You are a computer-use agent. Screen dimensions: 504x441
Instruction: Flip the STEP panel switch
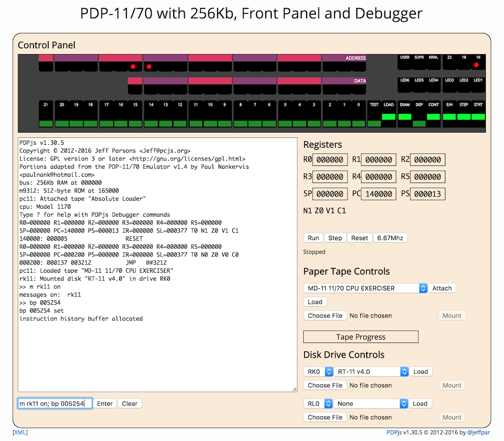click(x=464, y=115)
